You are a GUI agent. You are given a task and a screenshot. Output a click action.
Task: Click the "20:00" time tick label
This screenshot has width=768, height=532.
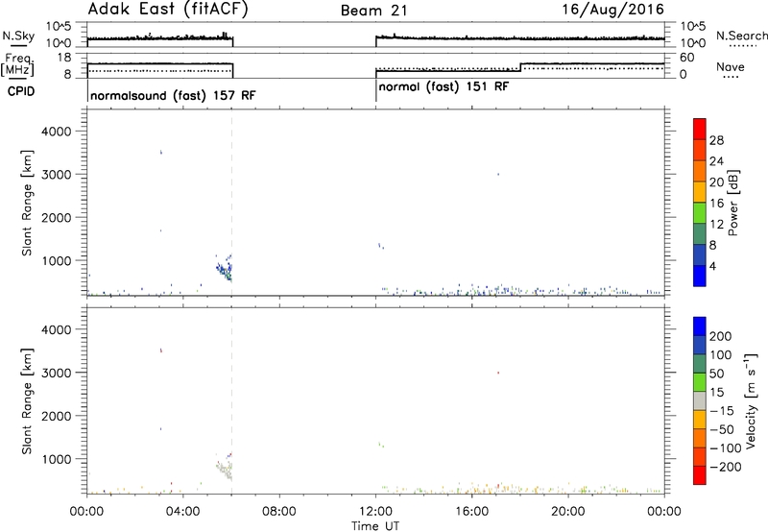pos(568,512)
